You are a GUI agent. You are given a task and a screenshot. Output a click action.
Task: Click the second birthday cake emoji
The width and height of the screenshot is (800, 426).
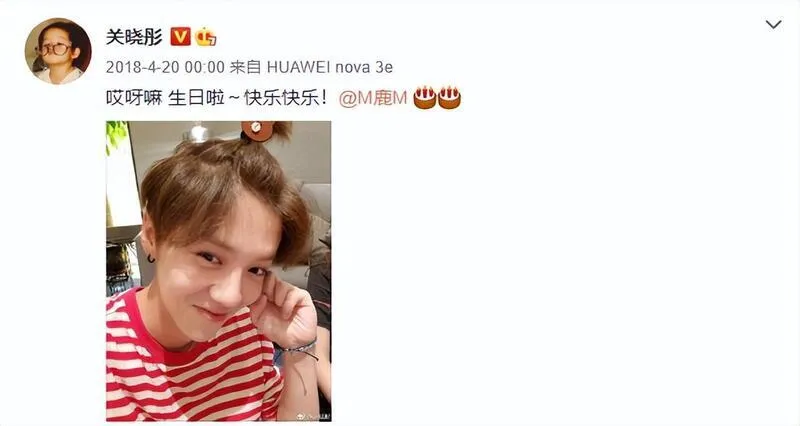pos(449,97)
